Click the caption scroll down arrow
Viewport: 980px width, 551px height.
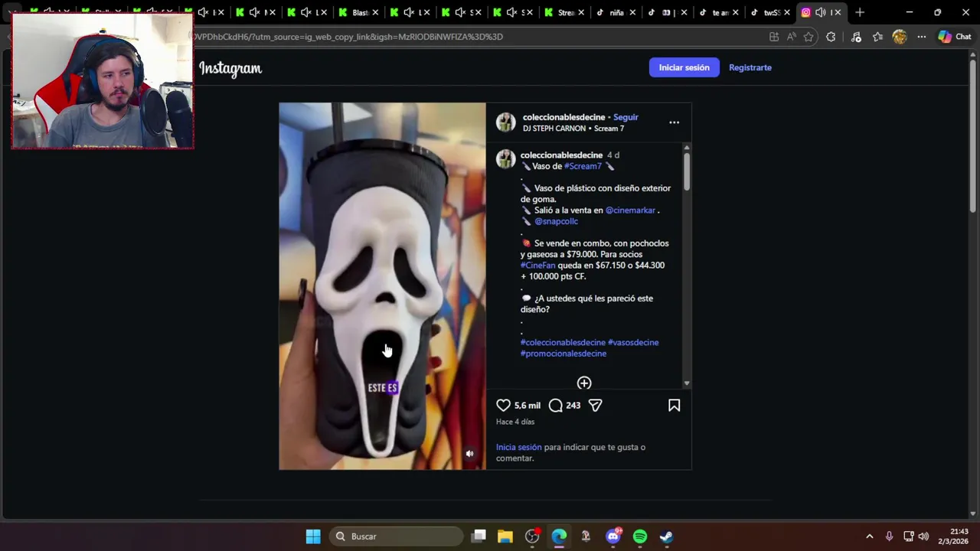click(687, 383)
